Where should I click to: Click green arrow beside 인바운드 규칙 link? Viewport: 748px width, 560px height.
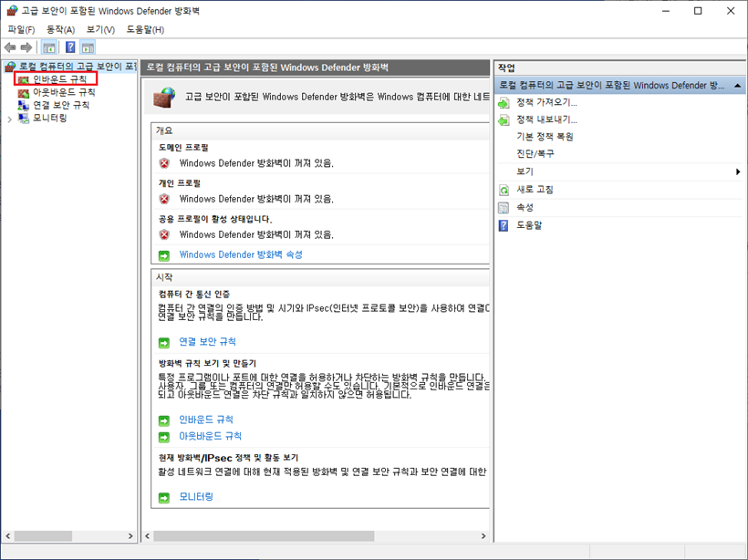[x=164, y=420]
